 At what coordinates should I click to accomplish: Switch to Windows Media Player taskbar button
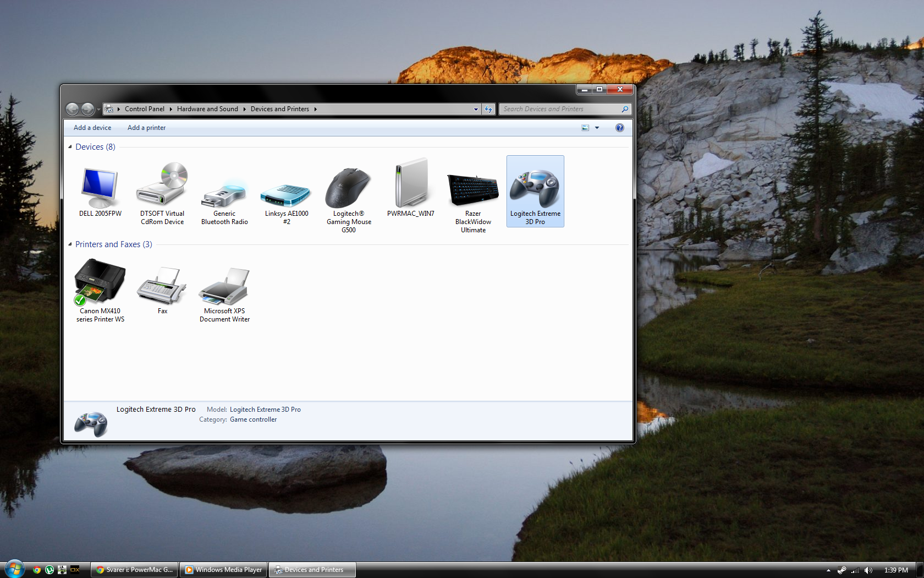click(x=223, y=570)
